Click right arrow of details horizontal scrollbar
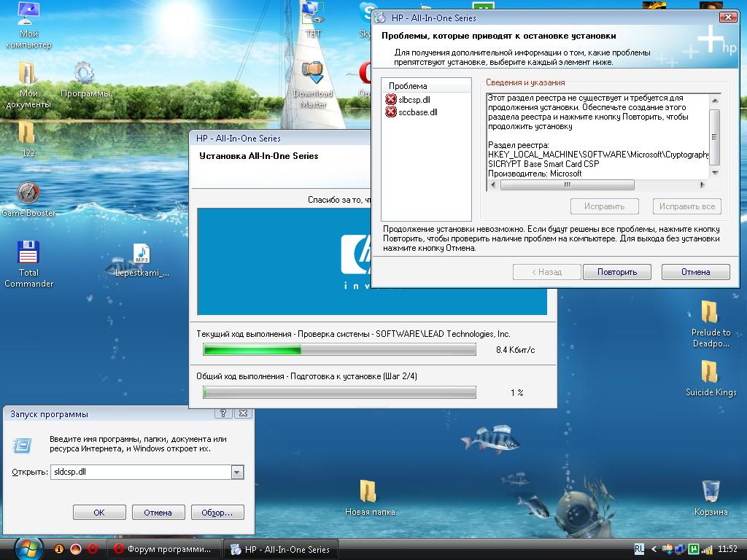This screenshot has height=560, width=747. 703,184
